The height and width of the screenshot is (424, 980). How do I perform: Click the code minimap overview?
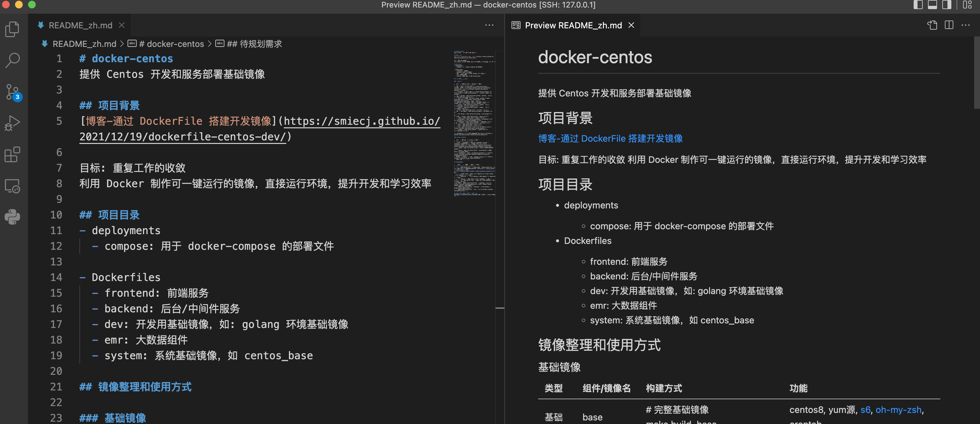coord(474,123)
